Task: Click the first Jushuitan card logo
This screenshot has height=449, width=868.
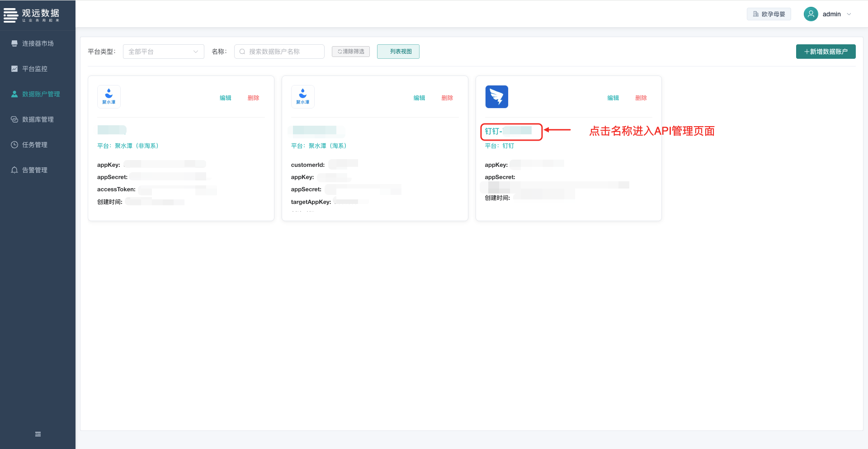Action: click(x=109, y=97)
